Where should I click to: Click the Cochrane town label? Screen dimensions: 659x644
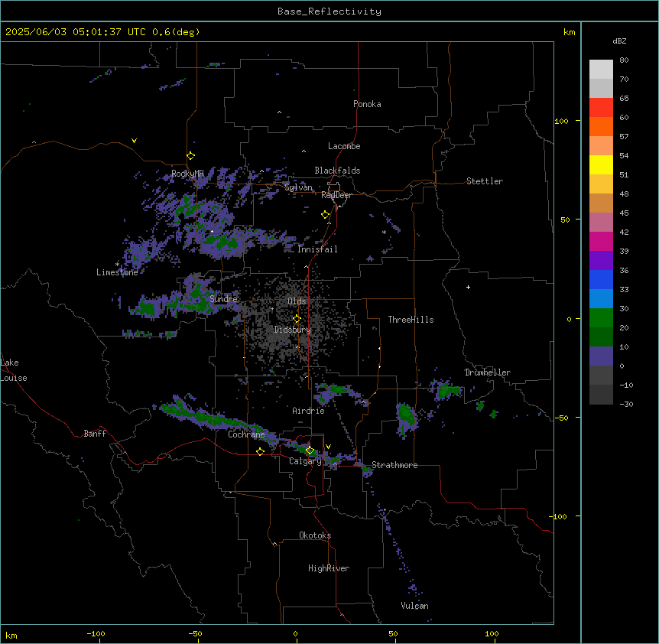coord(246,434)
